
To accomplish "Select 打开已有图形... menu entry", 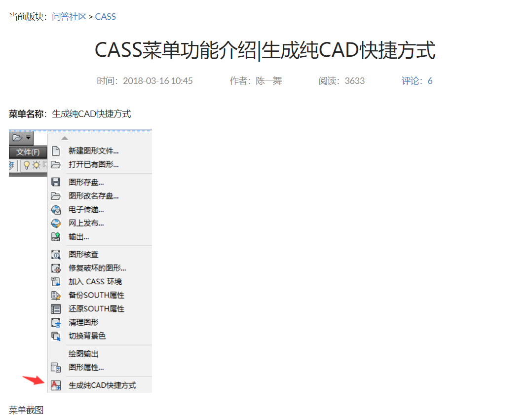I will tap(94, 164).
